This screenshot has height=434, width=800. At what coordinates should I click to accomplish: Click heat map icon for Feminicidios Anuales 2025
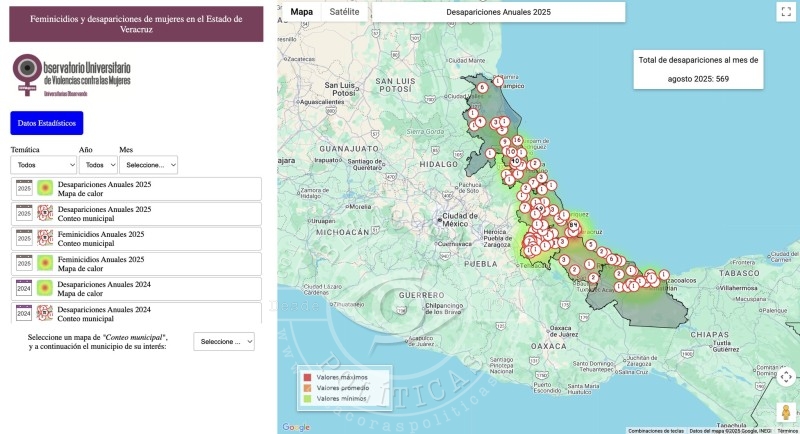(x=45, y=263)
